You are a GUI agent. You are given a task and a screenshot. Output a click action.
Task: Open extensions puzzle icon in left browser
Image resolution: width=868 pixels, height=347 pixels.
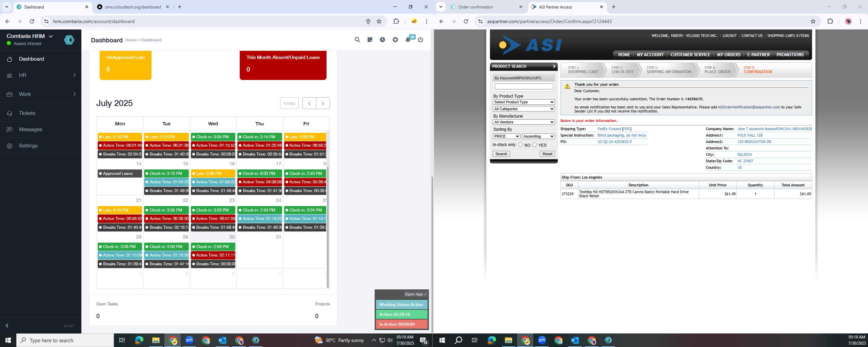[x=396, y=21]
